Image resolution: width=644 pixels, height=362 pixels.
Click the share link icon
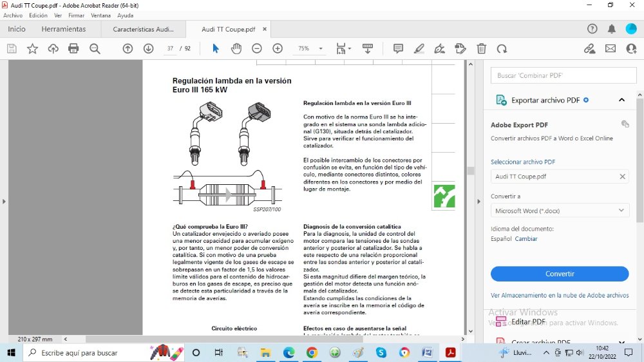pos(590,48)
